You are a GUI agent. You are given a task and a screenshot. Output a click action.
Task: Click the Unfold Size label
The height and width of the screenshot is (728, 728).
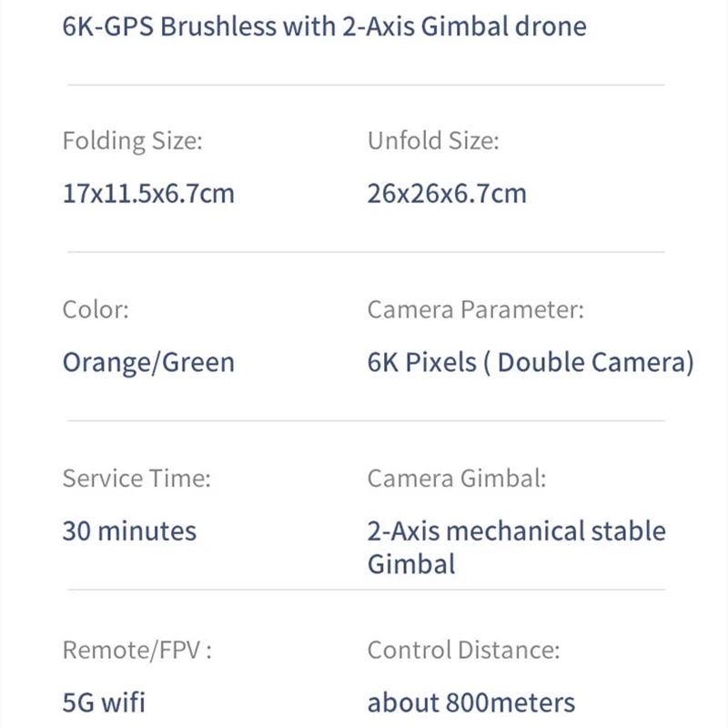coord(433,141)
